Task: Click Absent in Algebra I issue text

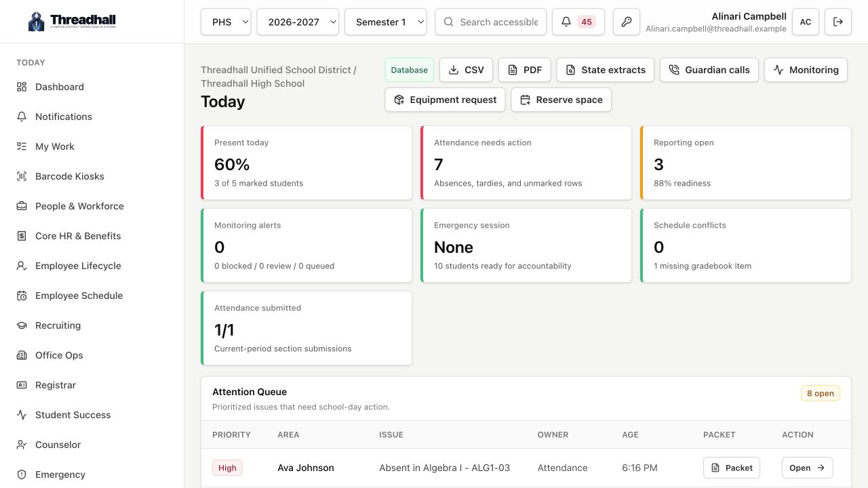Action: coord(444,468)
